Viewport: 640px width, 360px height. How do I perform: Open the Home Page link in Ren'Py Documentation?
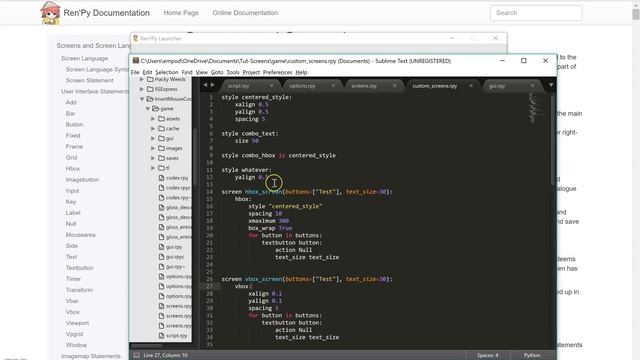pyautogui.click(x=181, y=13)
